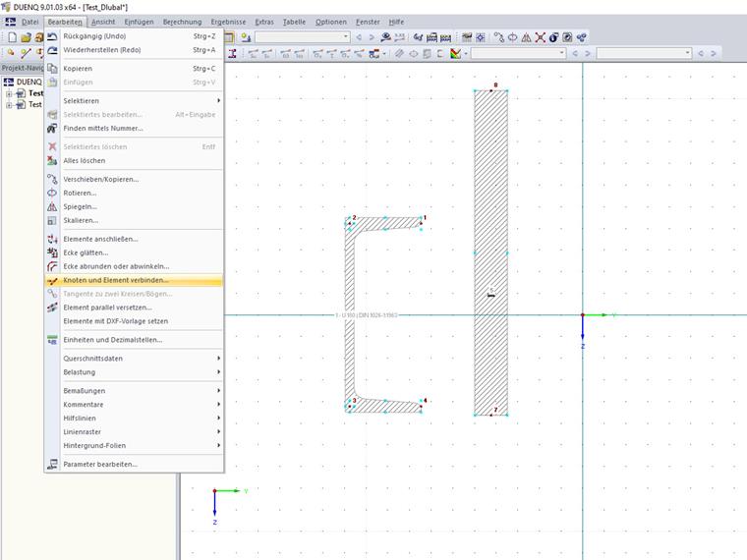The width and height of the screenshot is (747, 560).
Task: Choose Skalieren... menu entry
Action: pyautogui.click(x=134, y=220)
